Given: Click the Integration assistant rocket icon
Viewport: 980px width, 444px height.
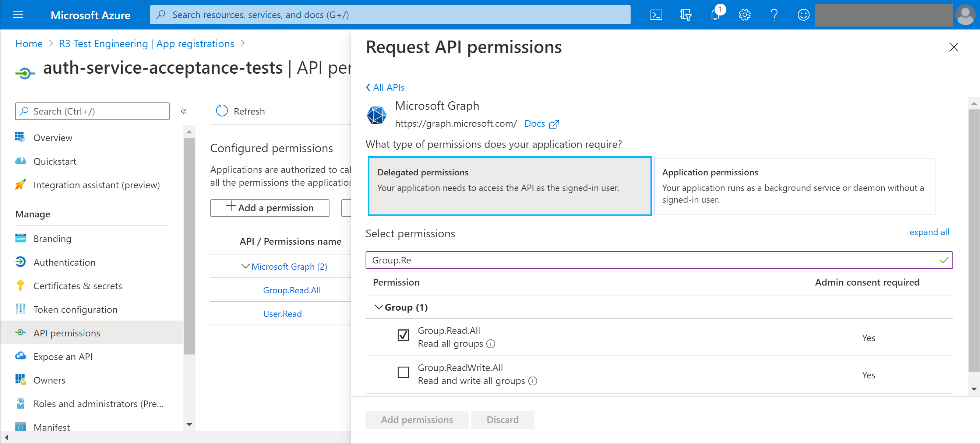Looking at the screenshot, I should [x=20, y=185].
